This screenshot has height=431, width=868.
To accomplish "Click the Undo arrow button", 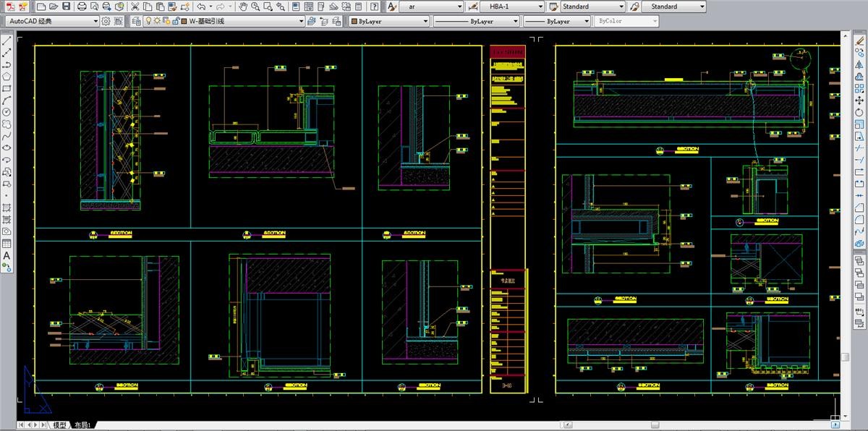I will (x=201, y=7).
